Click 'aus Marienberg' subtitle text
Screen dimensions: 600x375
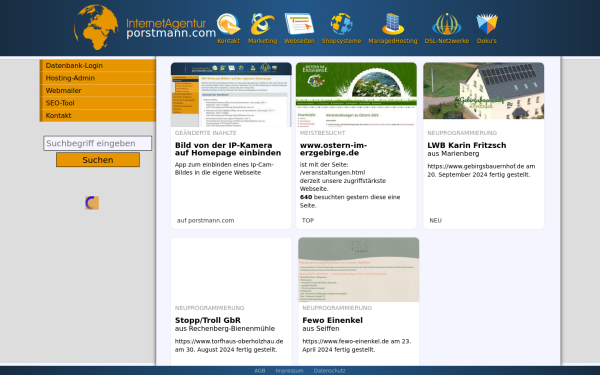453,153
